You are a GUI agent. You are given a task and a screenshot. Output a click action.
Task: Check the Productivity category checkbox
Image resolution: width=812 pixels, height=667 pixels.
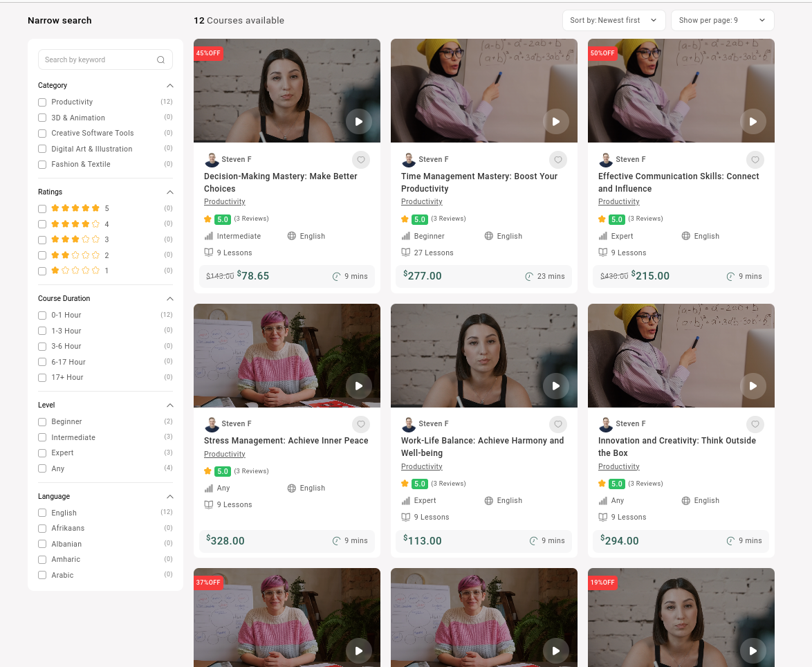tap(42, 102)
